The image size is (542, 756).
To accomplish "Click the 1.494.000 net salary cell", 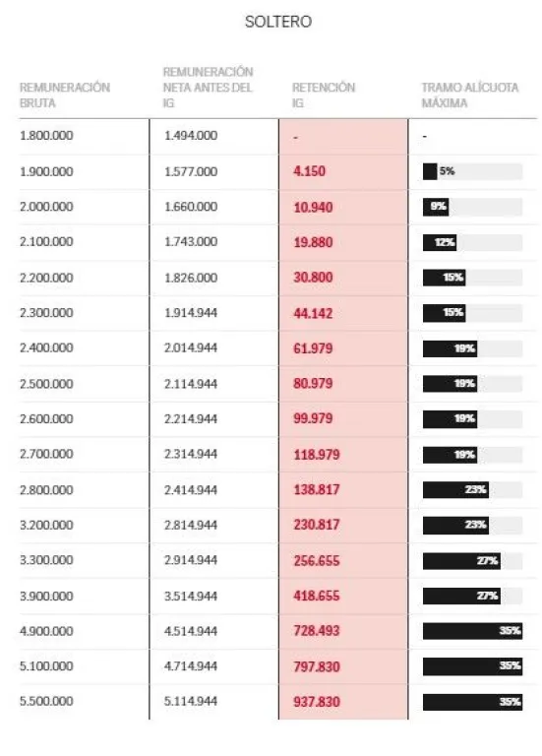I will click(x=191, y=136).
